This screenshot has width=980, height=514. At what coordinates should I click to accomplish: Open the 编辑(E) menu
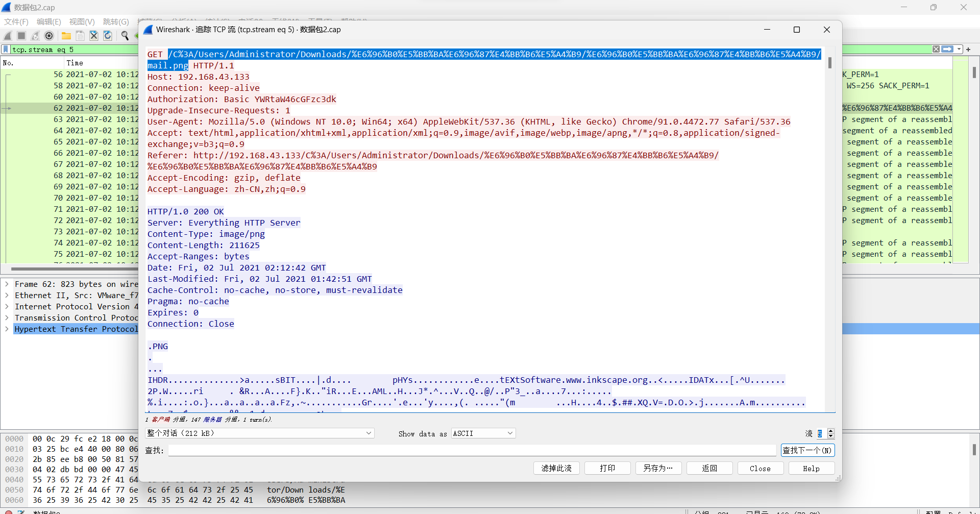pyautogui.click(x=48, y=21)
